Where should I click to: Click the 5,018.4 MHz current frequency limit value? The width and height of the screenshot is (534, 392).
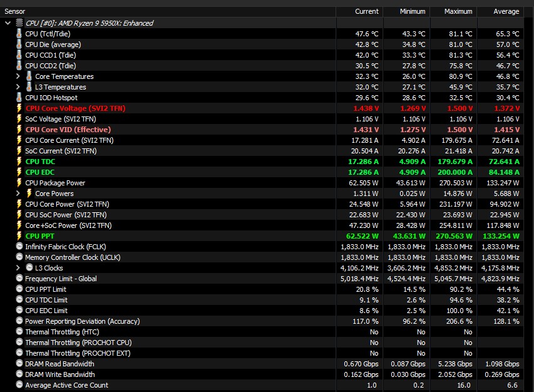pyautogui.click(x=359, y=279)
